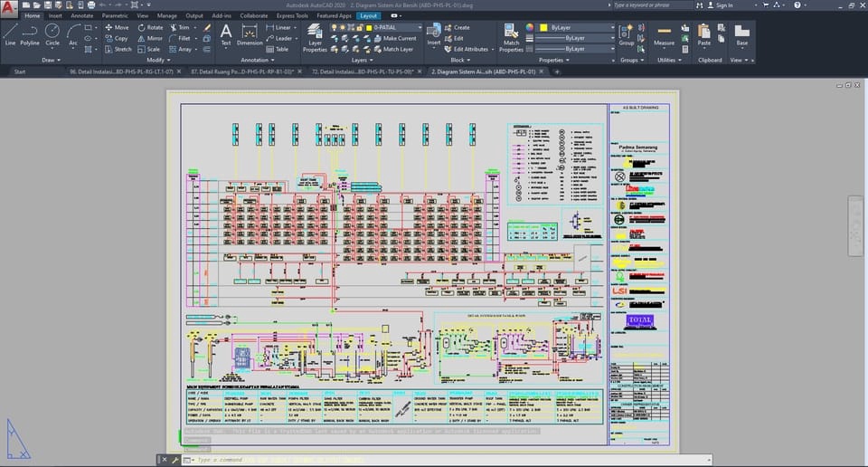868x467 pixels.
Task: Toggle the layer lock icon for 0-PATIAL
Action: click(360, 27)
